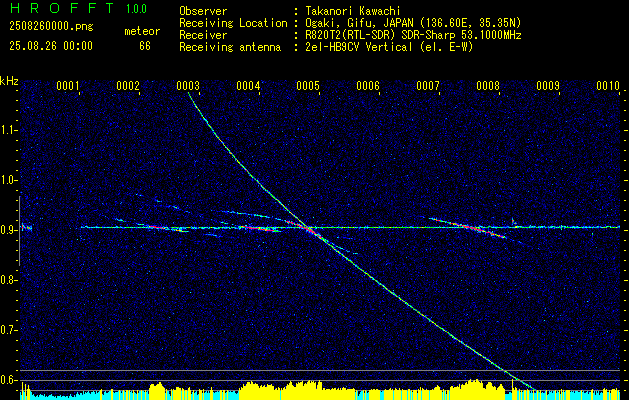Click the meteor count 66
629x400 pixels.
pyautogui.click(x=145, y=46)
